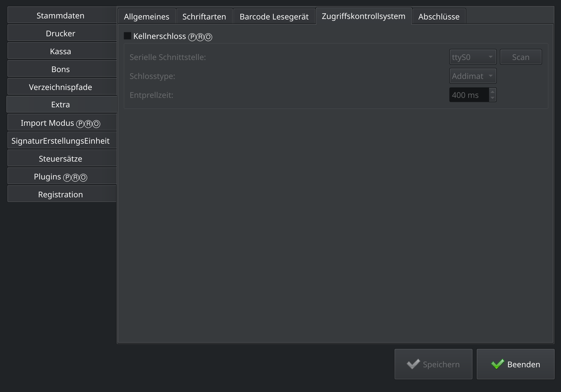
Task: Go to the Kassa settings section
Action: 62,51
